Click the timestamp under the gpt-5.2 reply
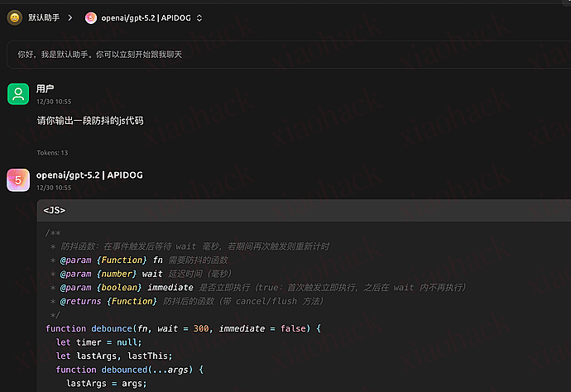The width and height of the screenshot is (571, 392). coord(54,188)
